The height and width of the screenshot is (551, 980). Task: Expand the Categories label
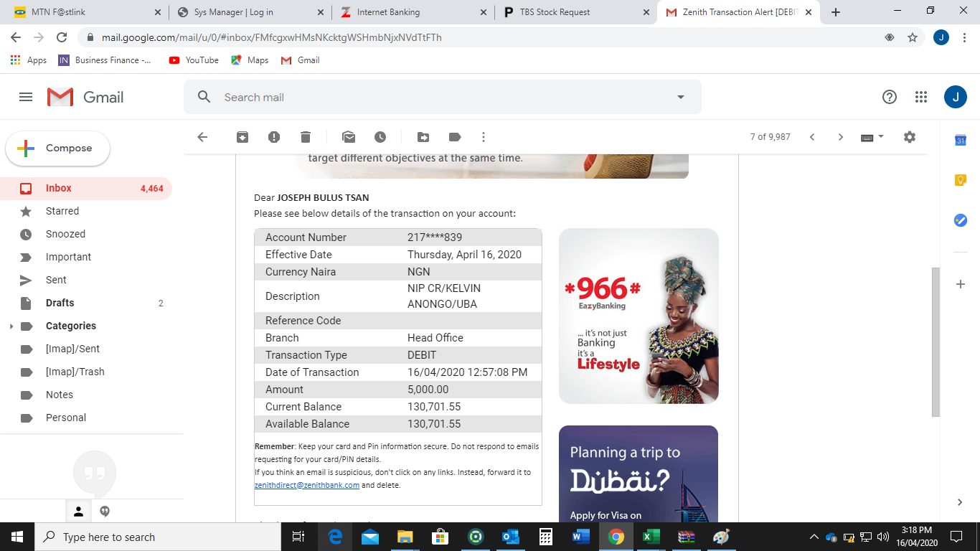(x=11, y=326)
